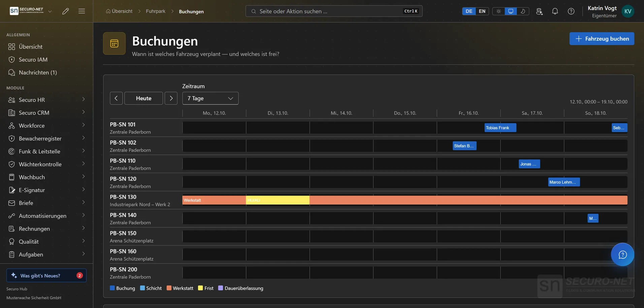Click the Heute button
This screenshot has height=308, width=644.
pos(143,98)
